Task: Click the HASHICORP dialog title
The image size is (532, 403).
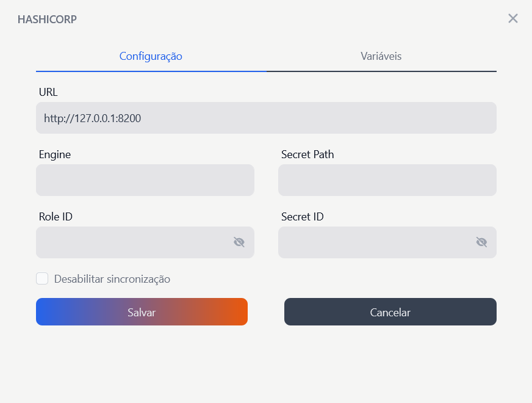Action: point(48,19)
